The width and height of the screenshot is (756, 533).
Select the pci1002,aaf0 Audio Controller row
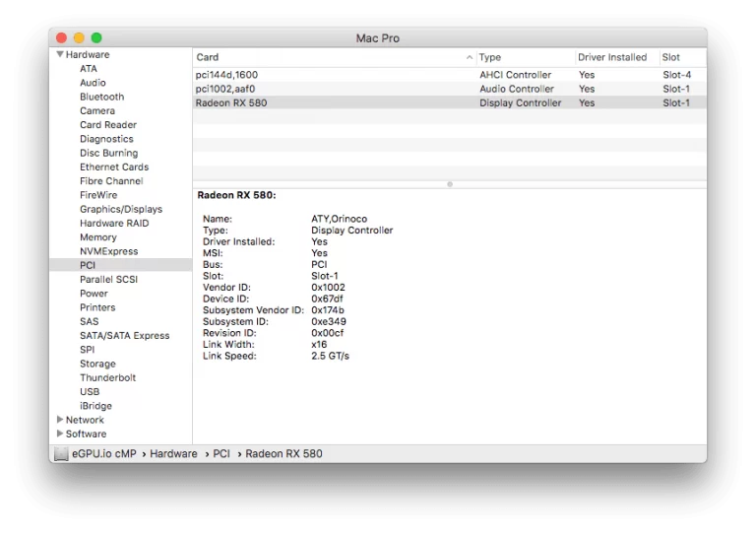pyautogui.click(x=449, y=89)
